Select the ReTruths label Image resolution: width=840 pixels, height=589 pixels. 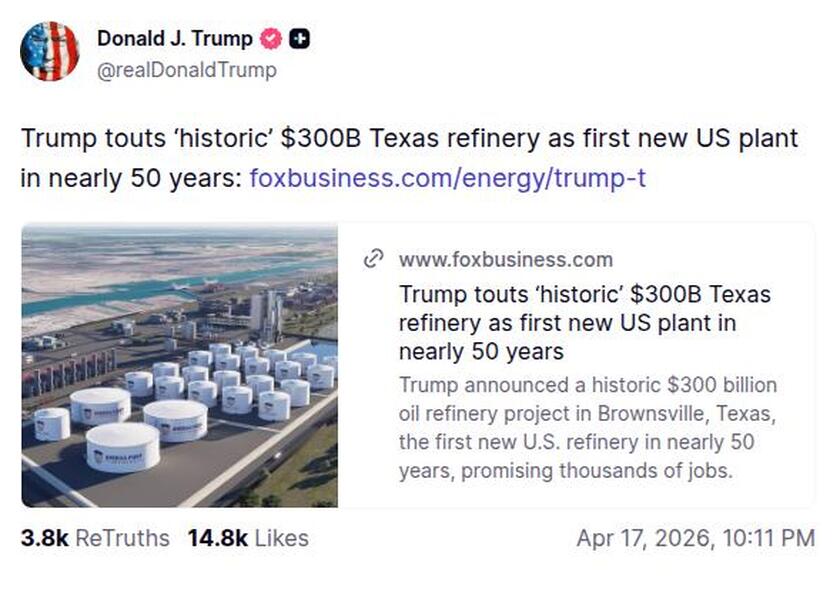pos(122,538)
